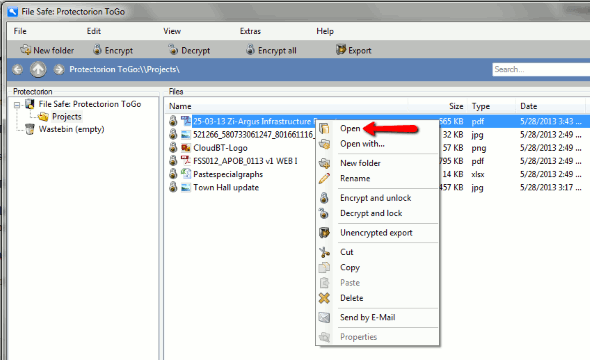Click the lock icon beside CloudBT-Logo

click(x=173, y=147)
